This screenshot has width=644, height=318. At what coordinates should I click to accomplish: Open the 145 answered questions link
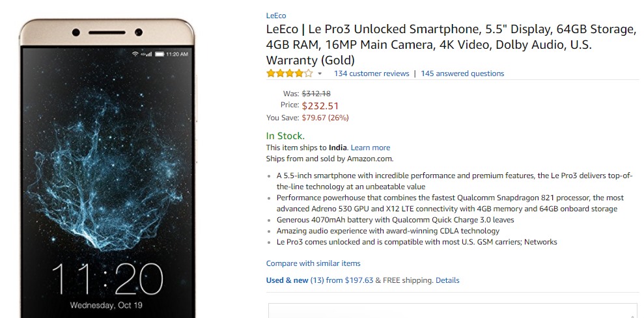[462, 73]
